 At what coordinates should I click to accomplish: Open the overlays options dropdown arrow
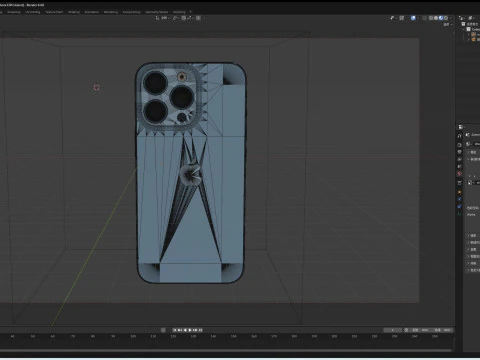click(418, 18)
